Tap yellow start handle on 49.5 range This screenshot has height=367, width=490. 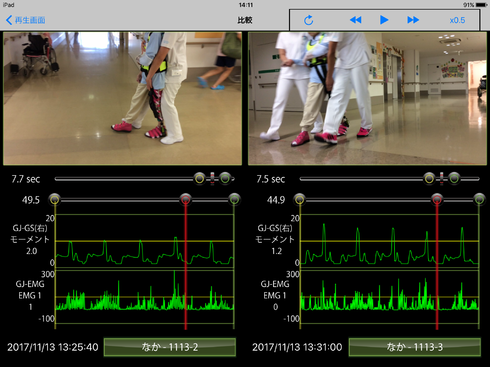point(55,200)
